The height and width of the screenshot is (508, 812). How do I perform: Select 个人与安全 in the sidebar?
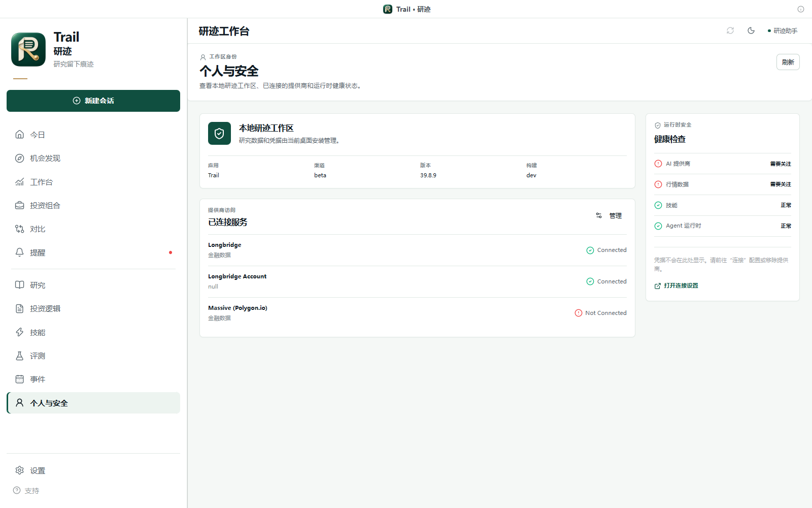pos(93,403)
